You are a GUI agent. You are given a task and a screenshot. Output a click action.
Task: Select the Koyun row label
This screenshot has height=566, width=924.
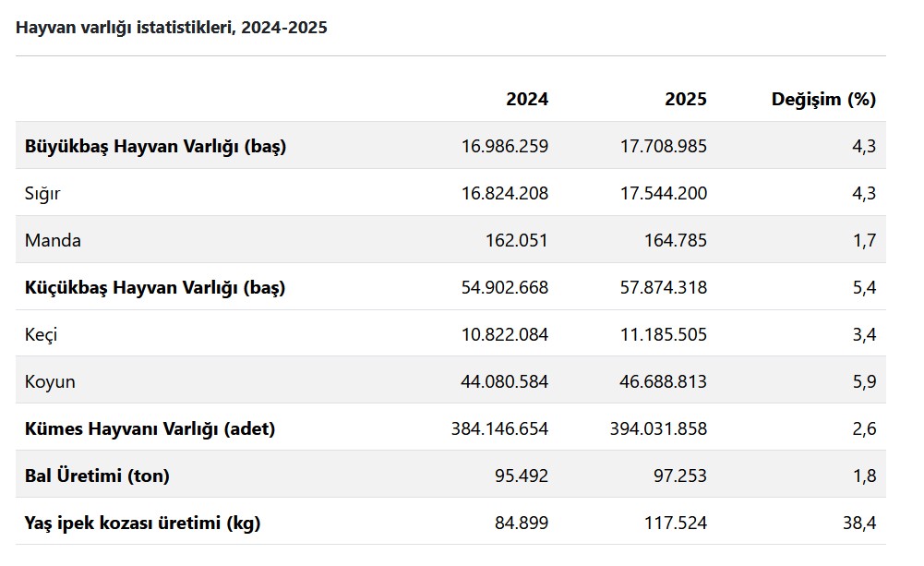50,381
